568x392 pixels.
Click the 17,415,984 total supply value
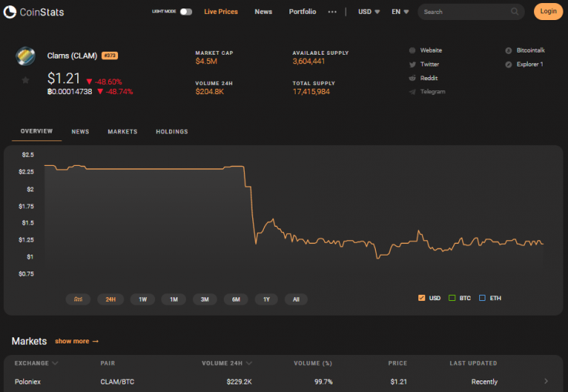coord(311,92)
